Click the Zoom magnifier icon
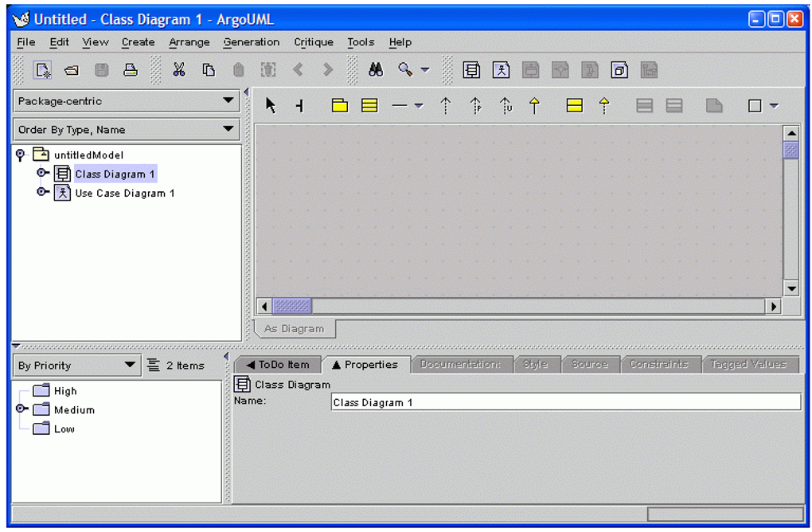This screenshot has width=812, height=532. pos(405,69)
